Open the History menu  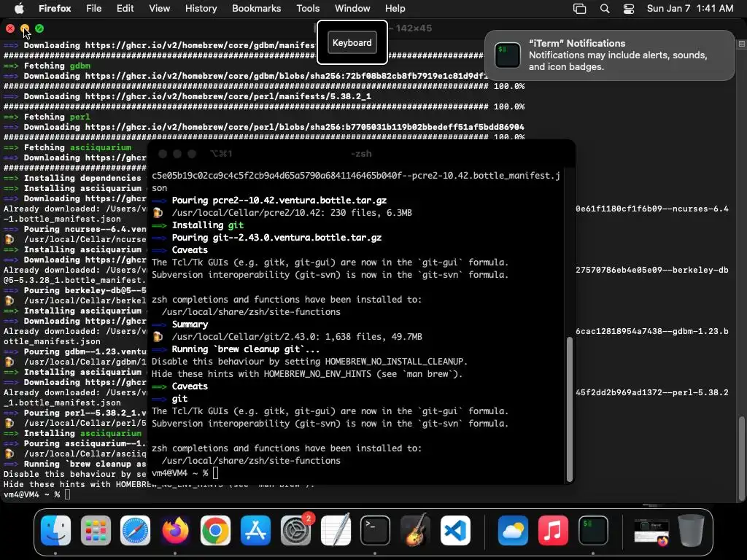coord(201,8)
